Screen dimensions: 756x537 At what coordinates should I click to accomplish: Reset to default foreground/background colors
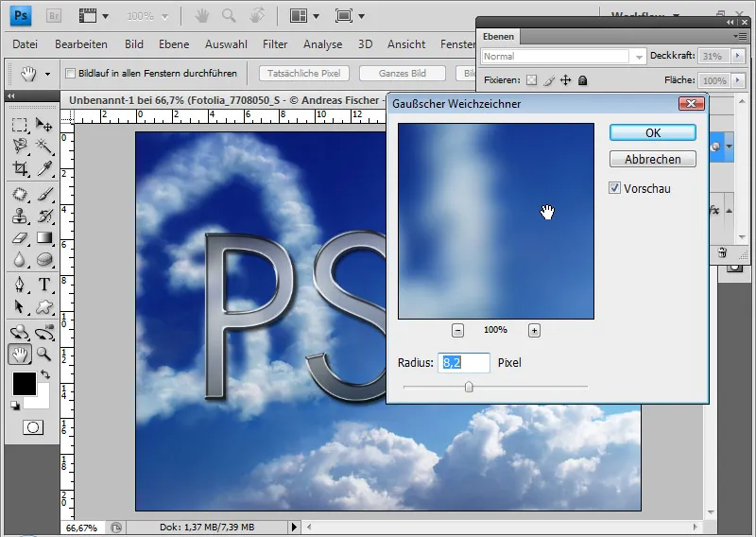point(15,407)
